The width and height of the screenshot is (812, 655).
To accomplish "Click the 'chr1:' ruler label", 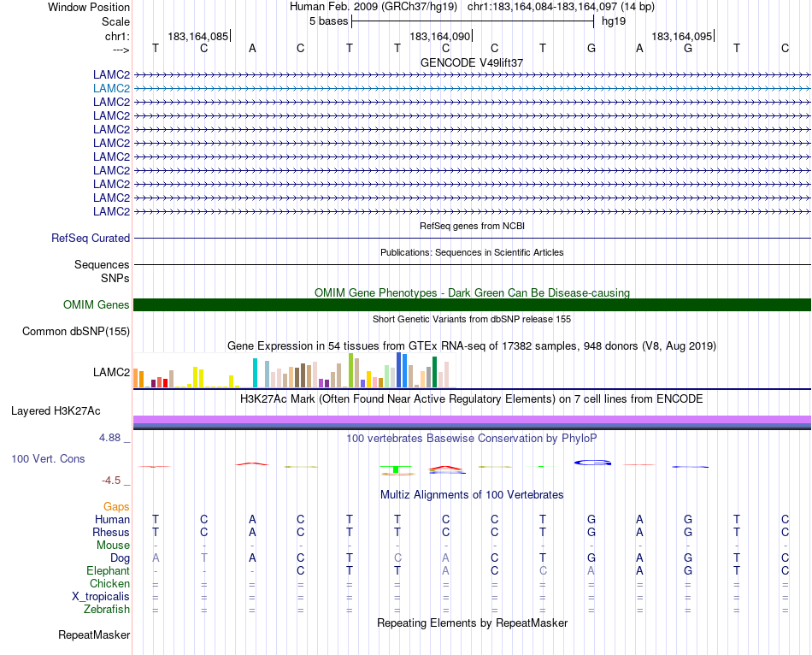I will click(x=118, y=36).
